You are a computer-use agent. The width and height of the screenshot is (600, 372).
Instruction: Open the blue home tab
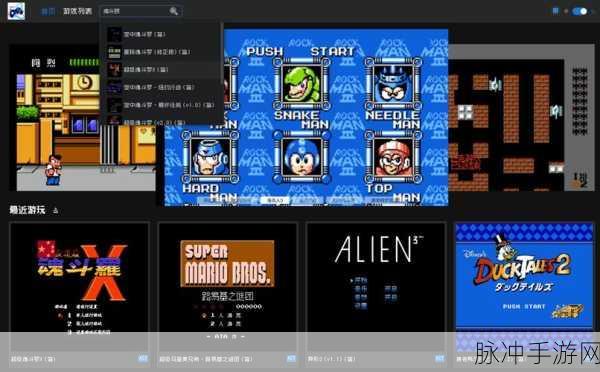point(48,11)
